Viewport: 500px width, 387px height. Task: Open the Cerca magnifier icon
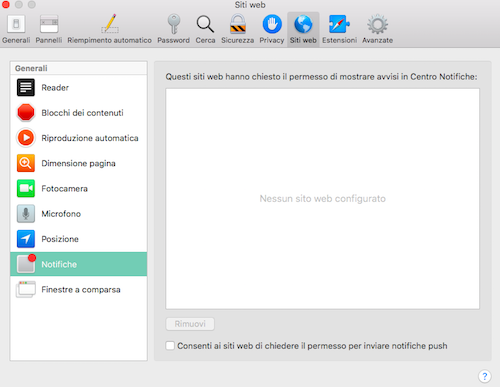(x=205, y=24)
